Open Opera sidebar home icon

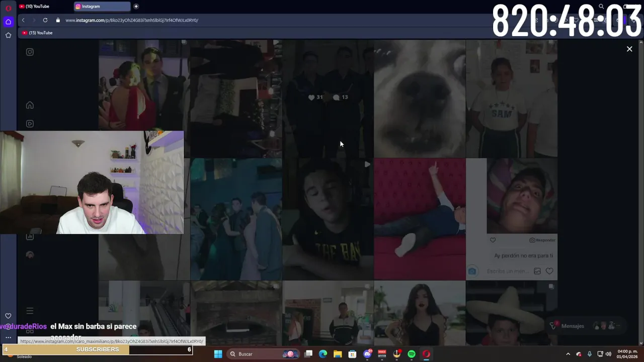8,22
